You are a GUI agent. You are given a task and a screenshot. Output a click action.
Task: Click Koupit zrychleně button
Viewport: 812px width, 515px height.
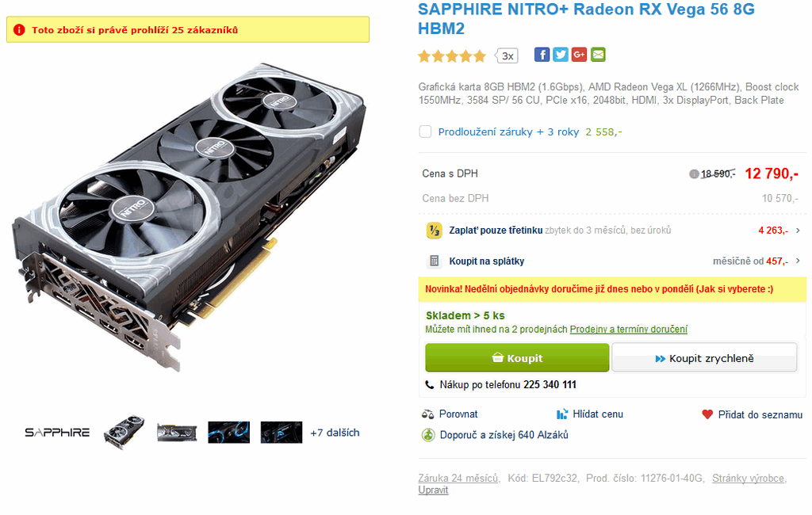(704, 357)
